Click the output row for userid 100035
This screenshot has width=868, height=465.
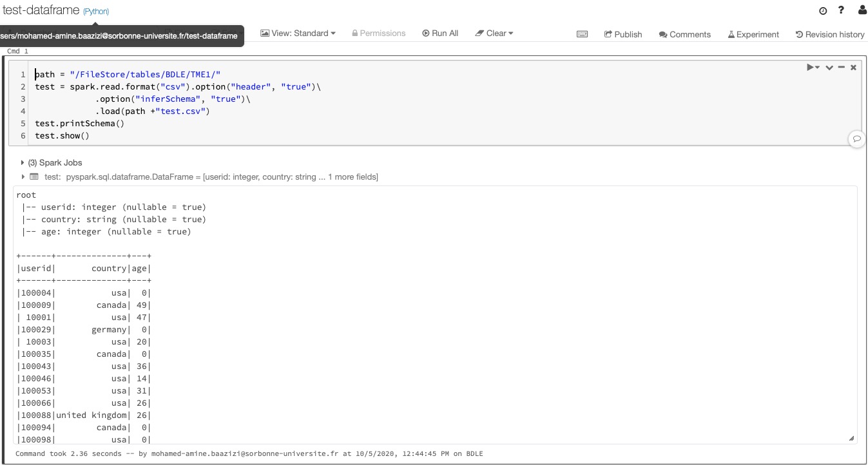(84, 354)
